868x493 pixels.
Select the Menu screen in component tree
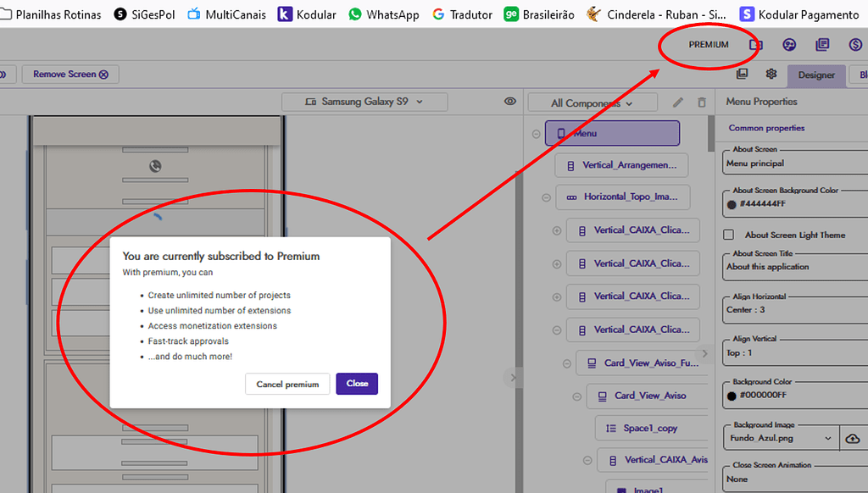(612, 133)
